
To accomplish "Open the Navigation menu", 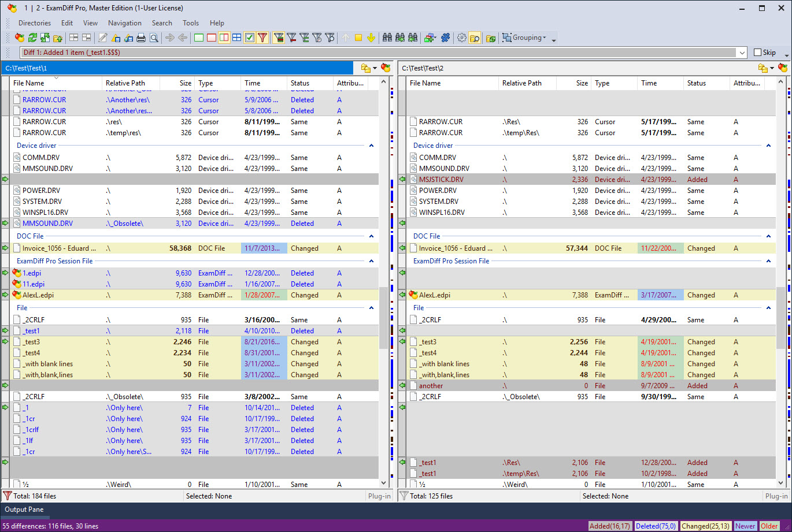I will pyautogui.click(x=125, y=23).
